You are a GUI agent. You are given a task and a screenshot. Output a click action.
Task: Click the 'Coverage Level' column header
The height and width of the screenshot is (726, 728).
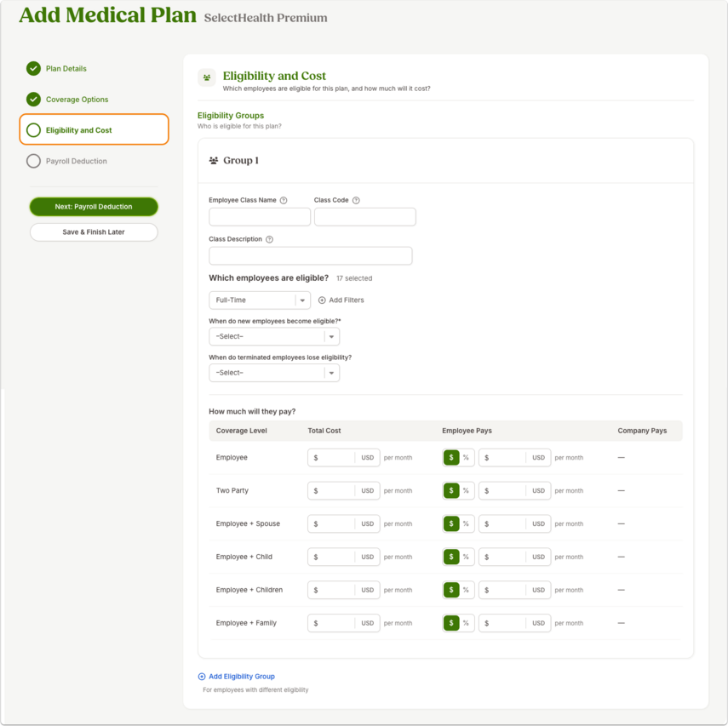pyautogui.click(x=242, y=431)
